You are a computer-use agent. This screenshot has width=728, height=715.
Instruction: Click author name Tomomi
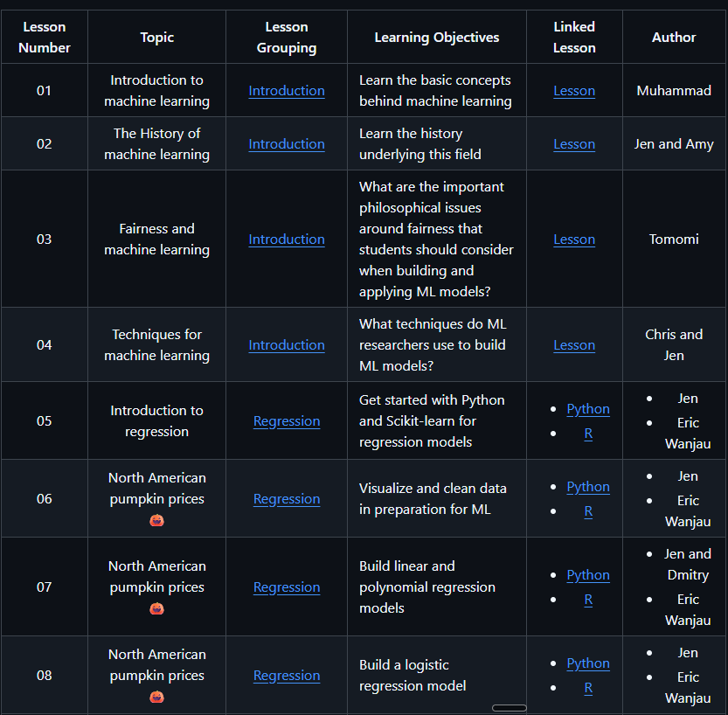pos(674,239)
